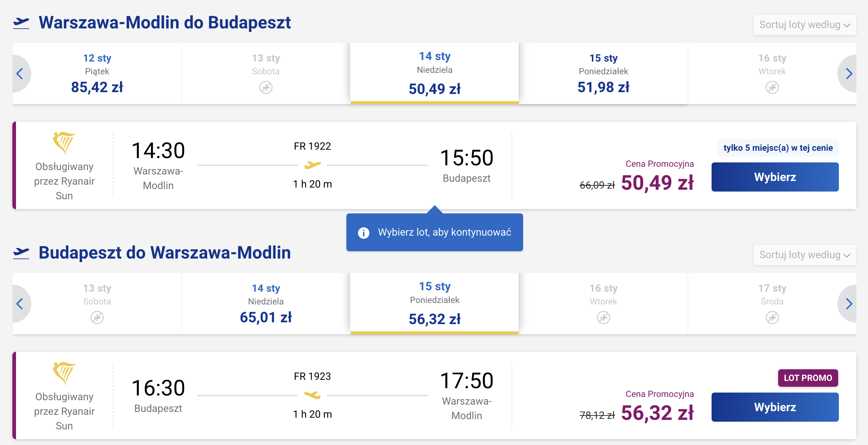Click the no-flight icon under outbound 13 sty
This screenshot has height=445, width=868.
click(x=266, y=87)
